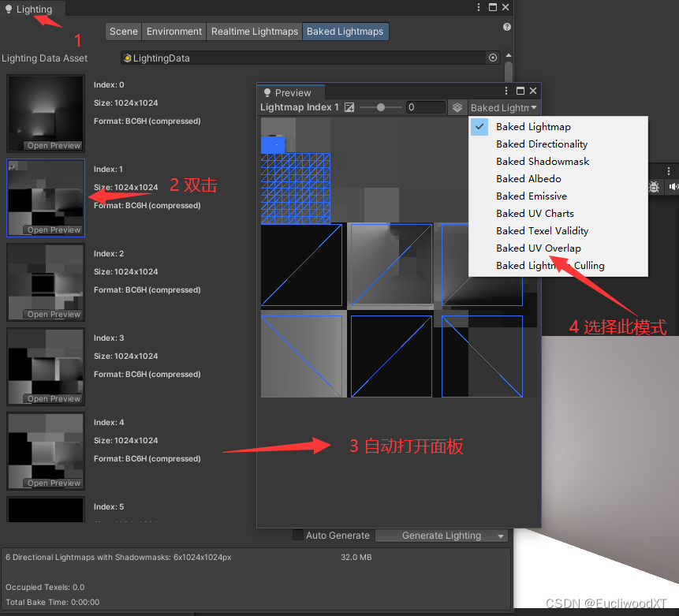Choose Baked Emissive mode
The width and height of the screenshot is (679, 616).
coord(558,196)
